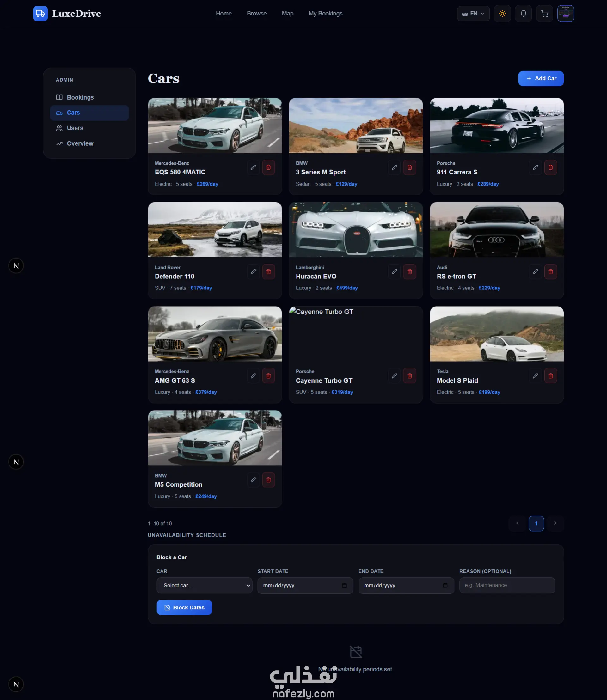Image resolution: width=607 pixels, height=700 pixels.
Task: Edit the 3 Series M Sport listing
Action: coord(394,167)
